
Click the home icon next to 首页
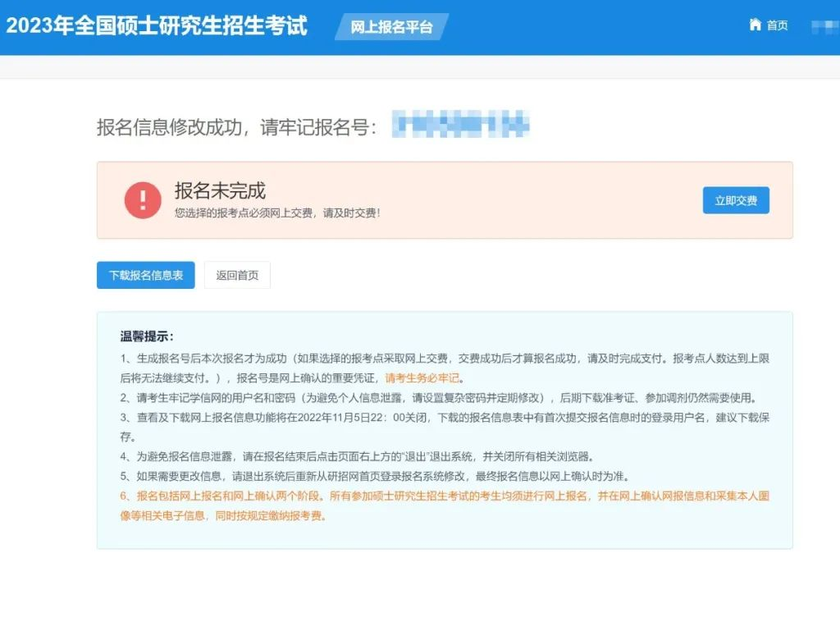[756, 24]
